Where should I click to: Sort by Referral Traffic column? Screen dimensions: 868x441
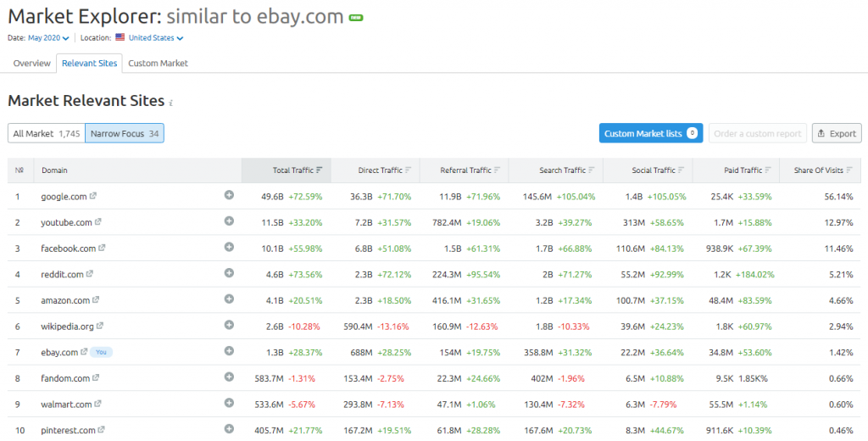click(464, 170)
